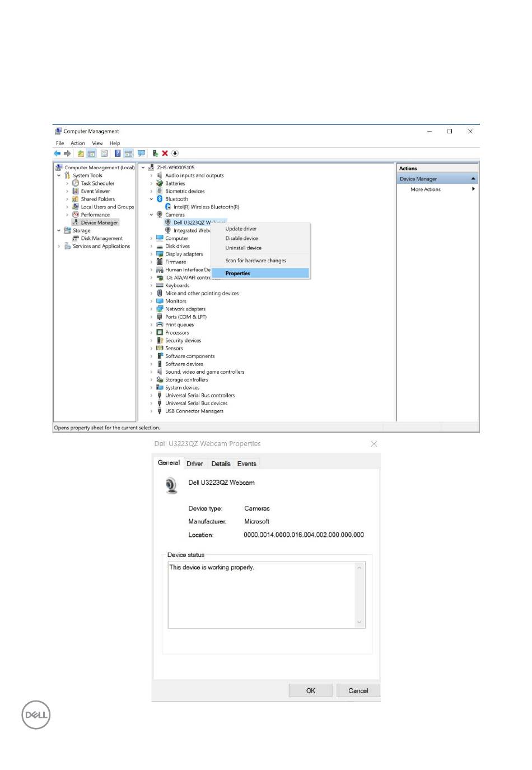Click the Event Viewer icon

pyautogui.click(x=76, y=191)
